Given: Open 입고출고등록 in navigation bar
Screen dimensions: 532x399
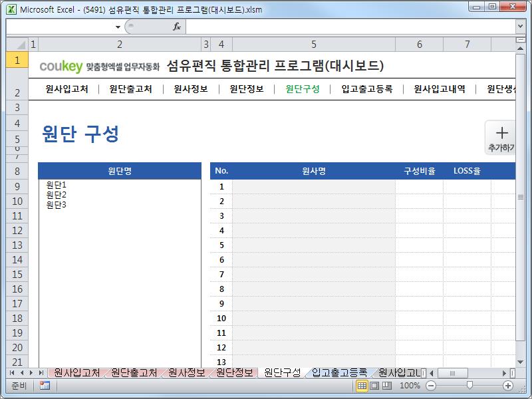Looking at the screenshot, I should point(367,89).
